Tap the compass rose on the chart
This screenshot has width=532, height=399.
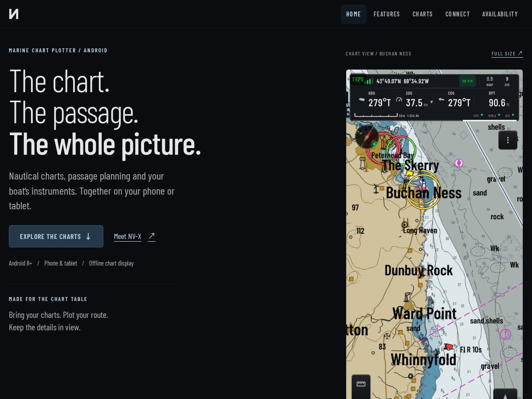point(367,137)
